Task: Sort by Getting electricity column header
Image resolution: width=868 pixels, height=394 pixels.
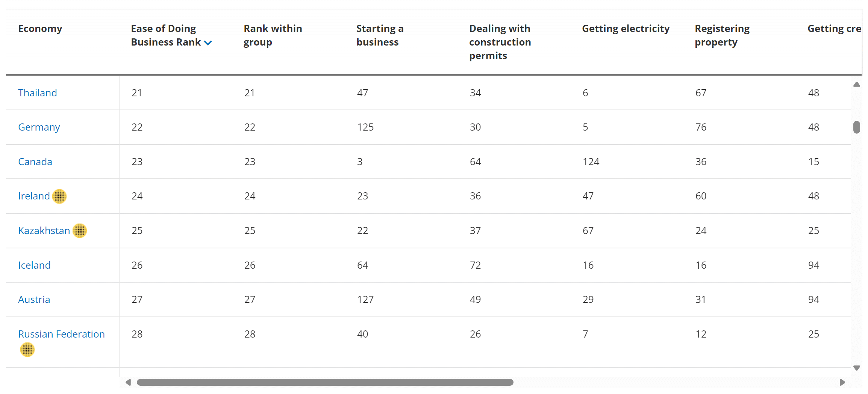Action: [626, 29]
